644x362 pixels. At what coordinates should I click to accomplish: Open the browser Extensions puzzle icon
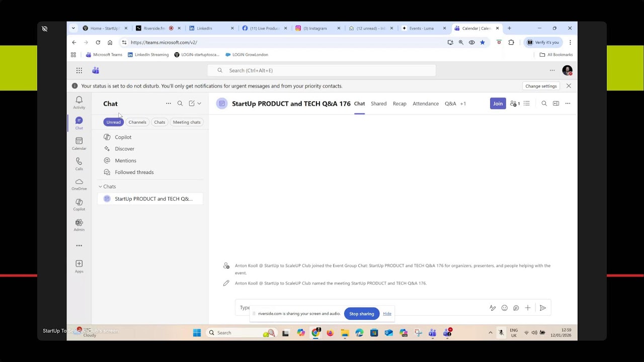[511, 42]
